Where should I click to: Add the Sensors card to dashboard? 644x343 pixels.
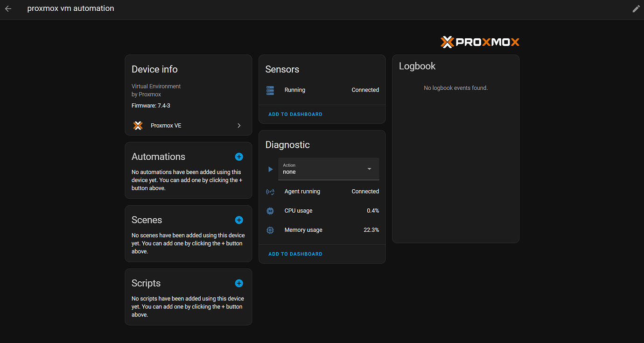pos(295,114)
